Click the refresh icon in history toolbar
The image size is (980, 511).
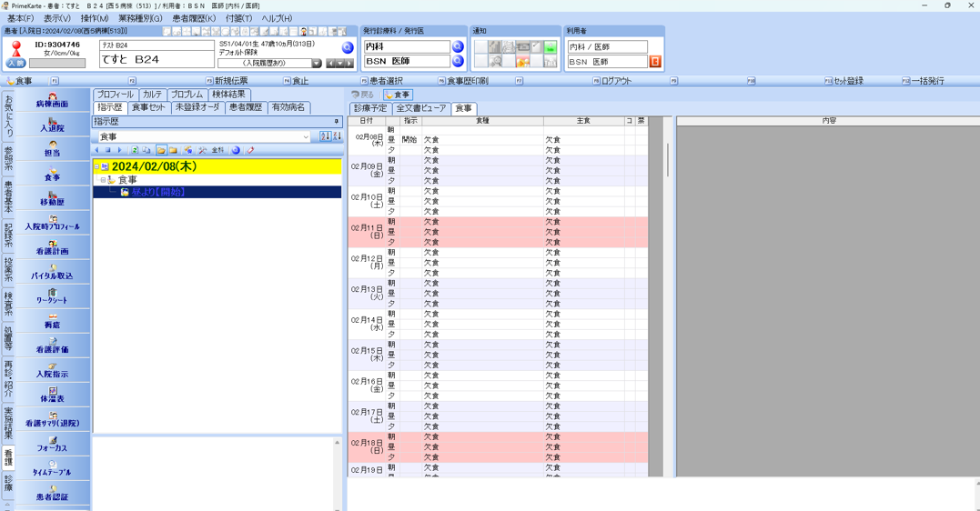(x=135, y=150)
